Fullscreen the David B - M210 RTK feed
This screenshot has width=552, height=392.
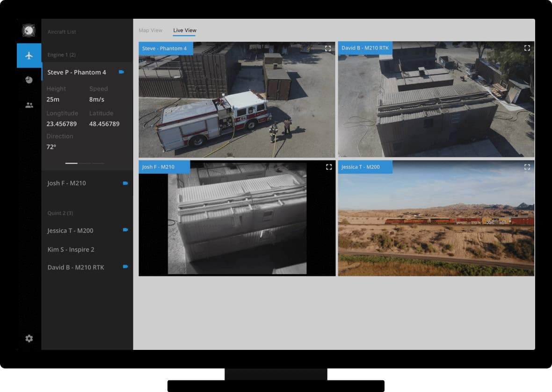(x=527, y=48)
